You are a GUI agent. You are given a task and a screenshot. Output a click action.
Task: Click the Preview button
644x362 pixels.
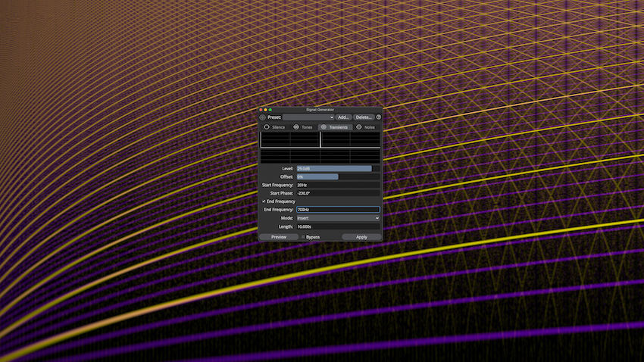point(279,237)
